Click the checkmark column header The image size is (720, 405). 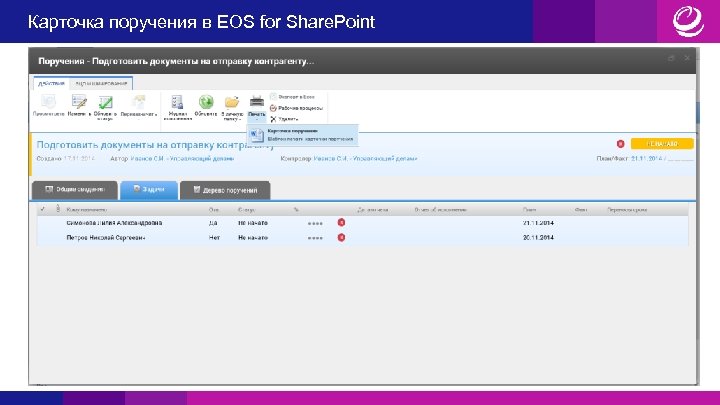tap(43, 209)
